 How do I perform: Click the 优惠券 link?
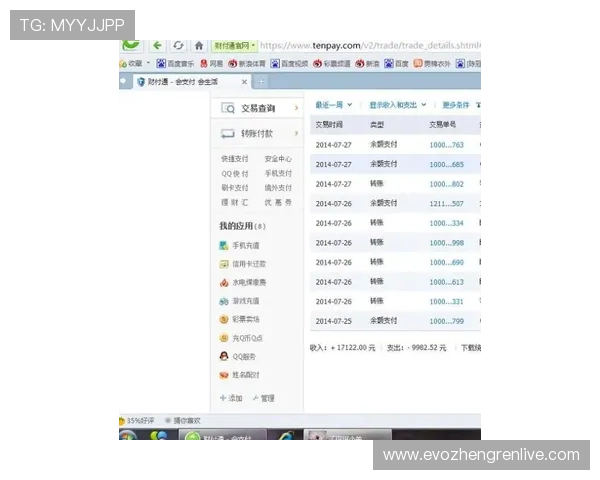(x=278, y=202)
